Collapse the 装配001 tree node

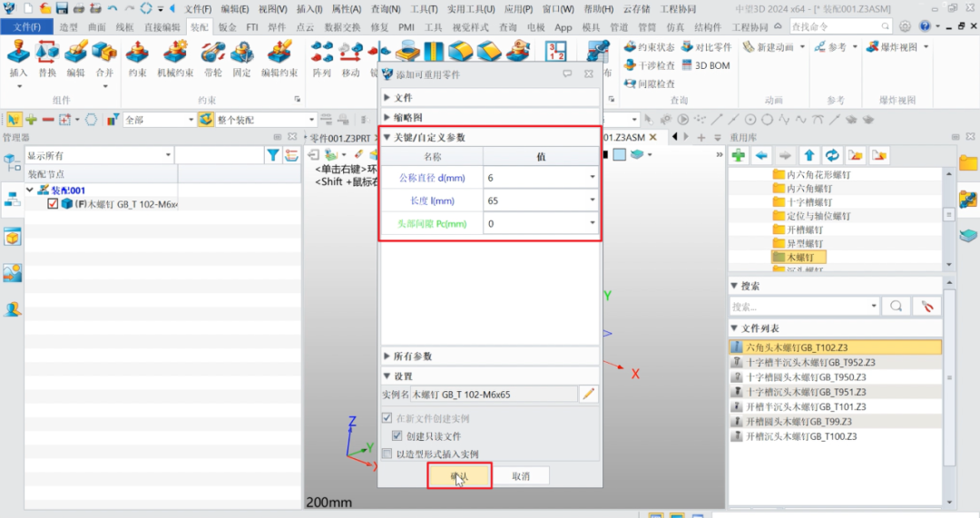pos(29,190)
